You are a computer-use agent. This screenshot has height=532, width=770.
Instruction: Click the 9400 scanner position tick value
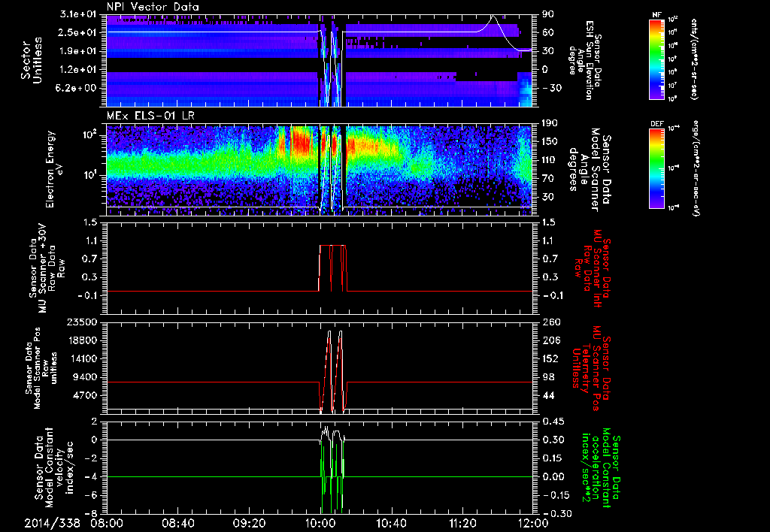(x=86, y=377)
